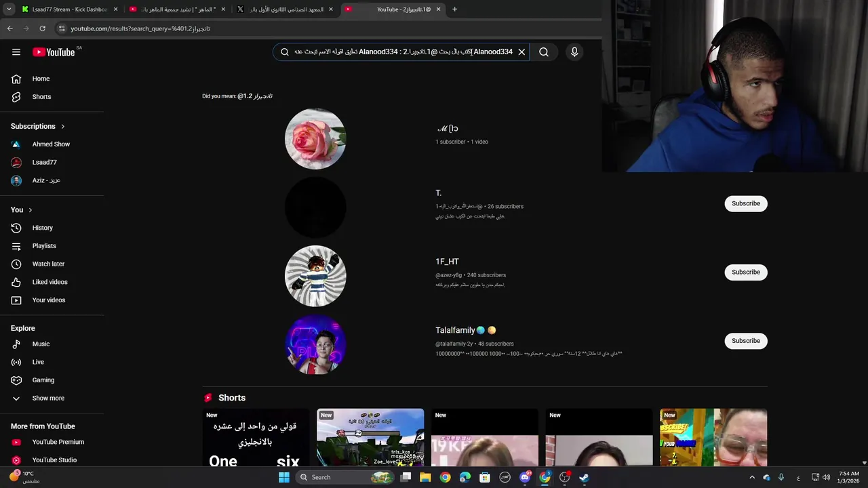Open the Windows Start menu
The width and height of the screenshot is (868, 488).
point(284,477)
